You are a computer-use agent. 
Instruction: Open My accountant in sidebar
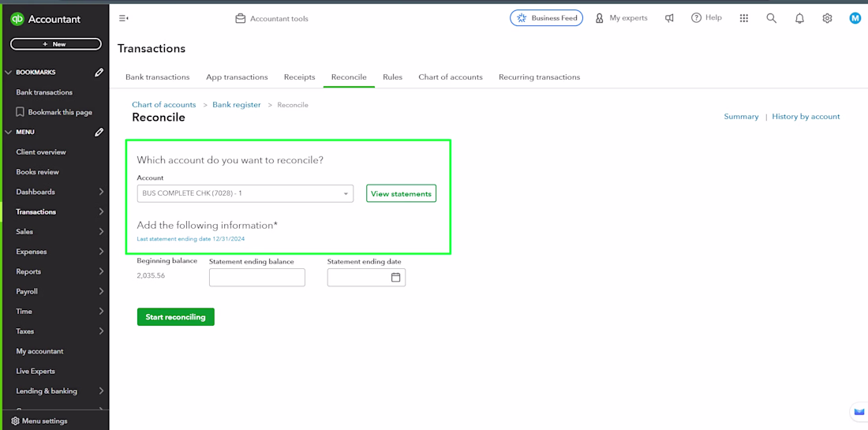click(x=40, y=351)
